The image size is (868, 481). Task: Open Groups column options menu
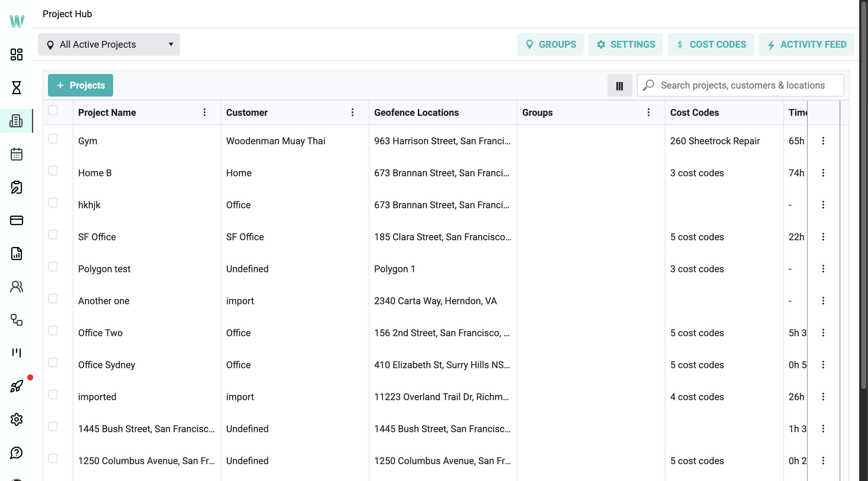pyautogui.click(x=649, y=113)
